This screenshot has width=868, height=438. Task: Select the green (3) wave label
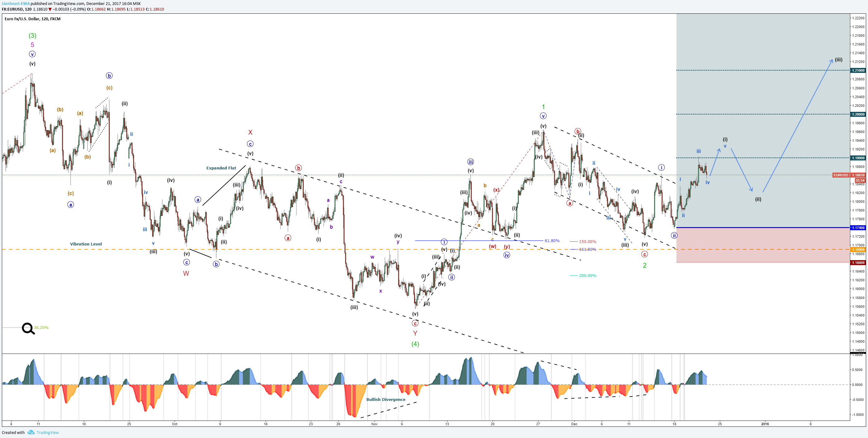[x=32, y=35]
